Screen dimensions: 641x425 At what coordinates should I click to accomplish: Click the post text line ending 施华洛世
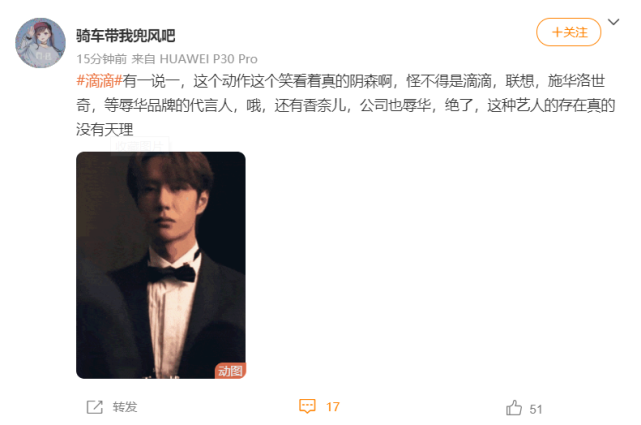[341, 81]
